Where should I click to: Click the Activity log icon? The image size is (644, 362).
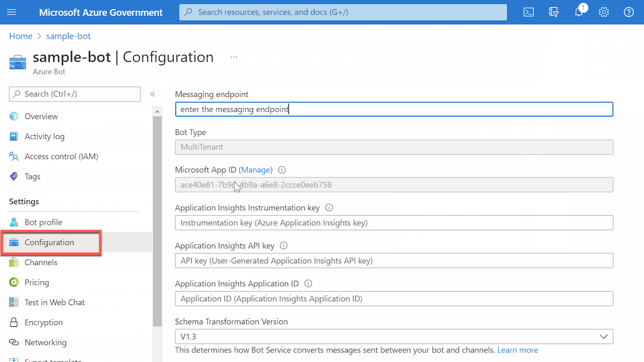pyautogui.click(x=14, y=136)
